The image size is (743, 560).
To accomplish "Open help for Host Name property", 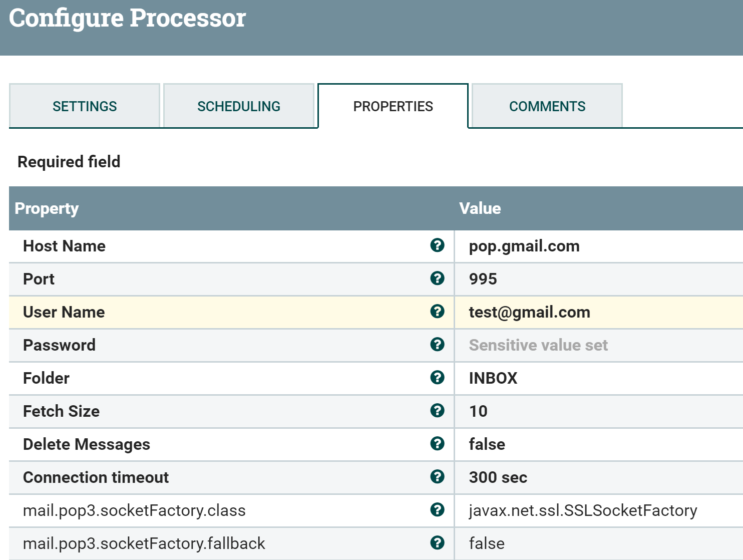I will coord(438,245).
